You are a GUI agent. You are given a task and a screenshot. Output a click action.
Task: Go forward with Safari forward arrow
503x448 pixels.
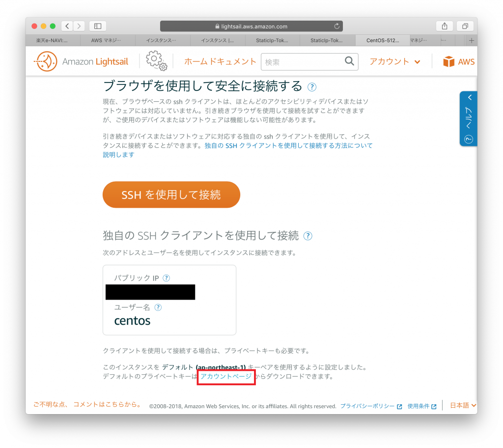point(79,26)
